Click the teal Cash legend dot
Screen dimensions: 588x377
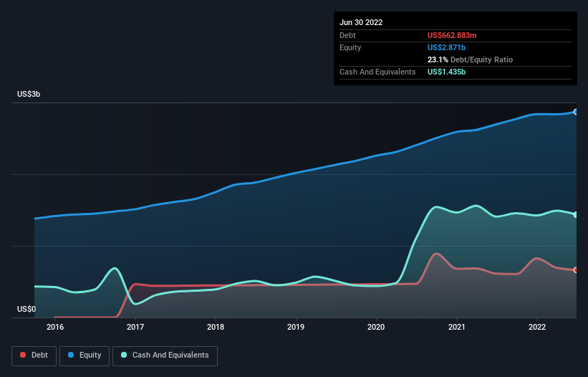point(124,355)
